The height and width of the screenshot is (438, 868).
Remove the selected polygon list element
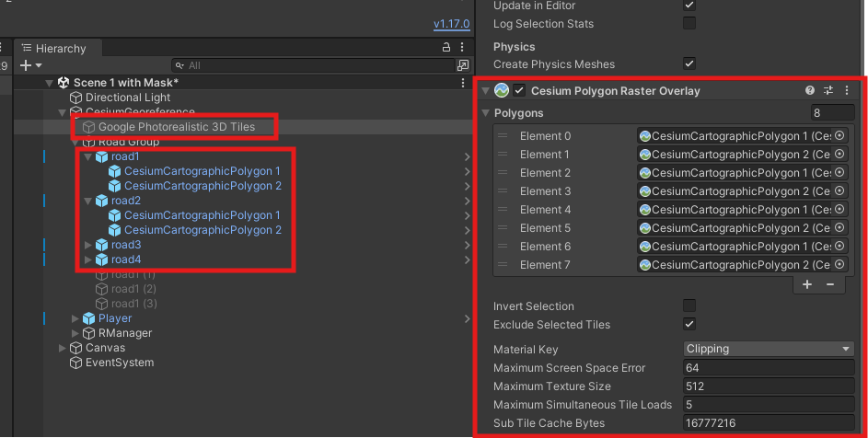(830, 284)
